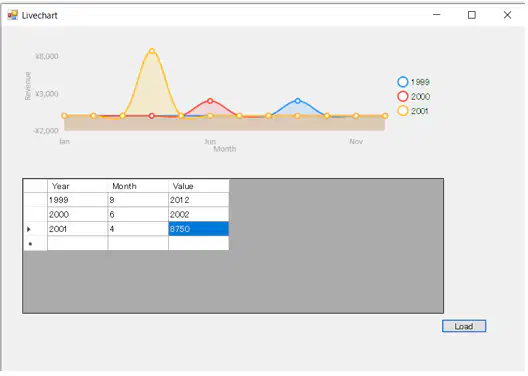Viewport: 528px width, 376px height.
Task: Sort by the Year column header
Action: point(77,186)
